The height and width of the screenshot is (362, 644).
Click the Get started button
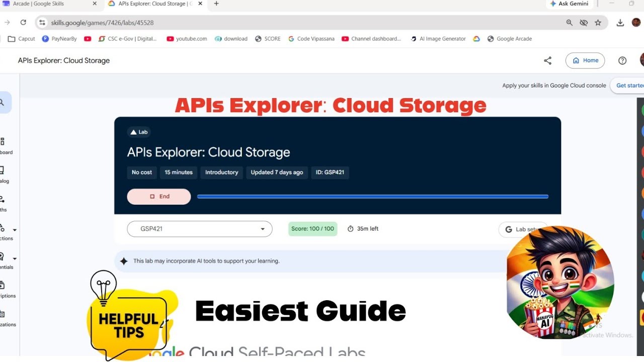tap(627, 85)
